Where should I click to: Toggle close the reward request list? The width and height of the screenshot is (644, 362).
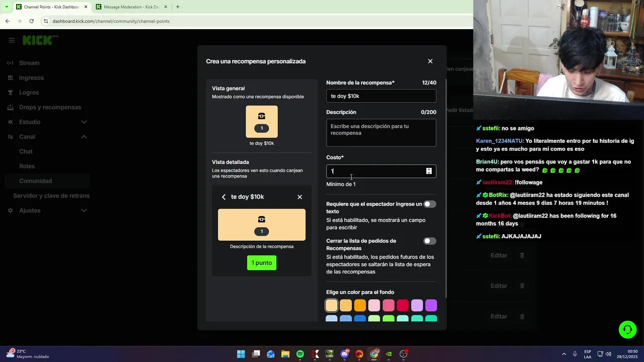[x=430, y=241]
